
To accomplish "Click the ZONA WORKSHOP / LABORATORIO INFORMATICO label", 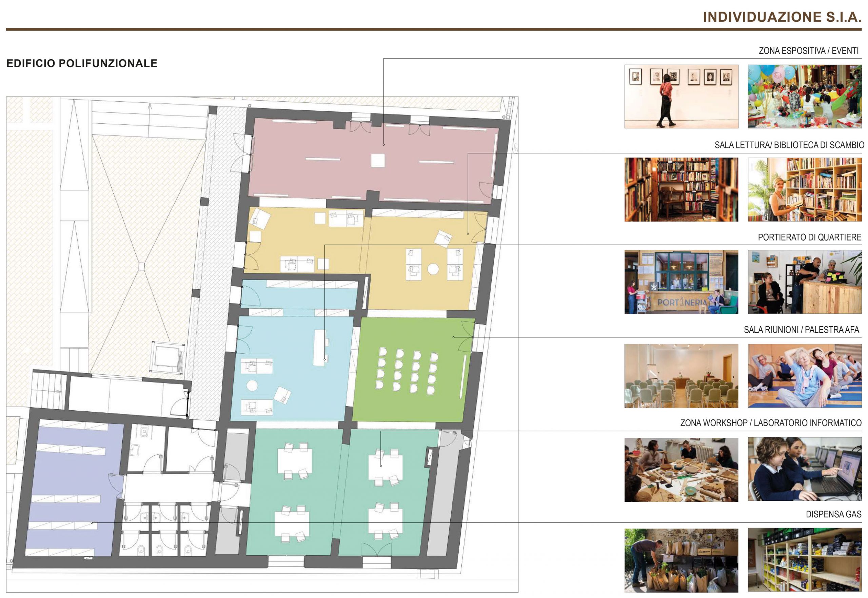I will (771, 422).
